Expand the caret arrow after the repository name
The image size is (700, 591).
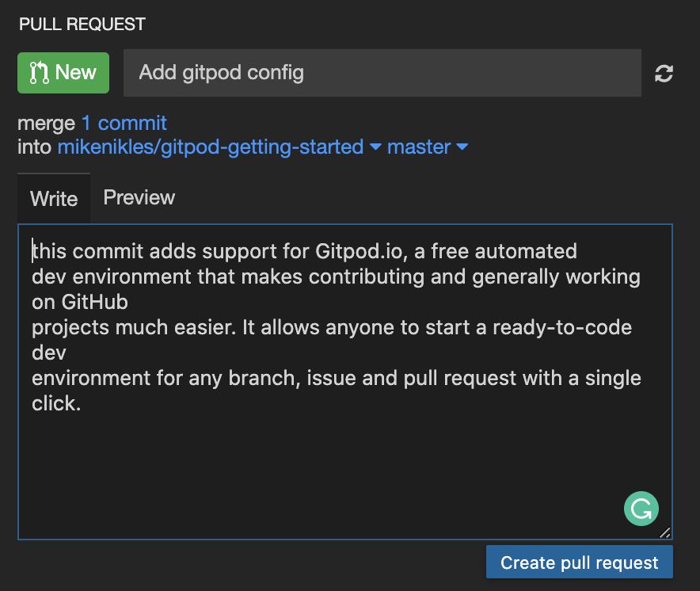point(375,147)
